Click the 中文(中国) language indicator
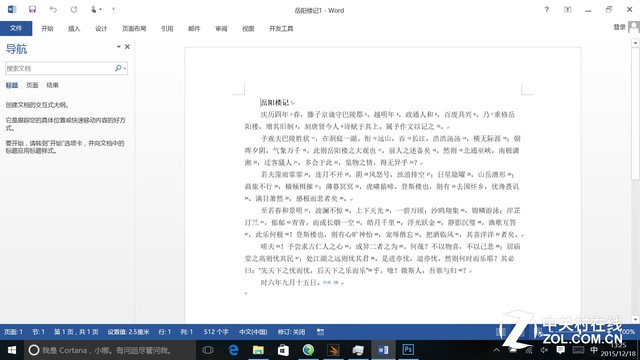The height and width of the screenshot is (360, 640). [x=253, y=332]
